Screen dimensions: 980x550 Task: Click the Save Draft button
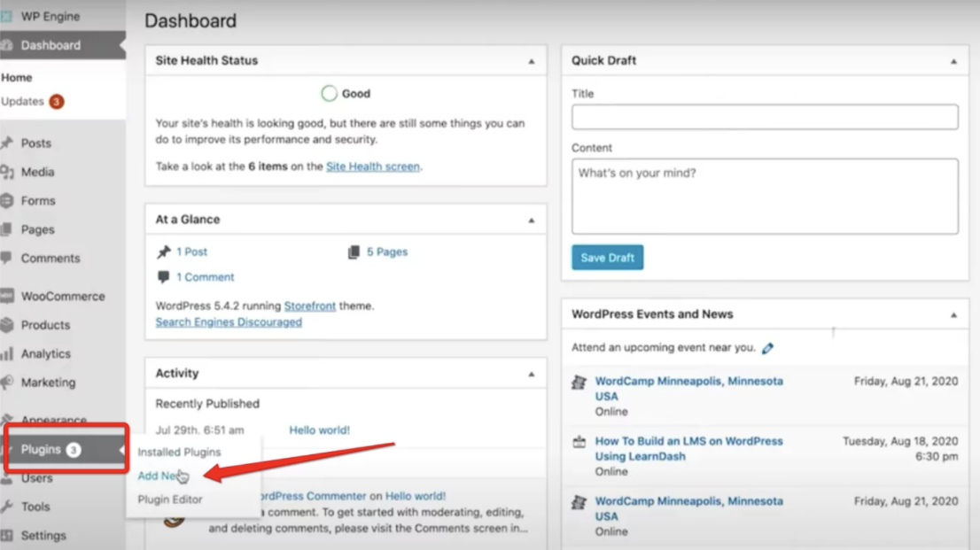pyautogui.click(x=608, y=258)
